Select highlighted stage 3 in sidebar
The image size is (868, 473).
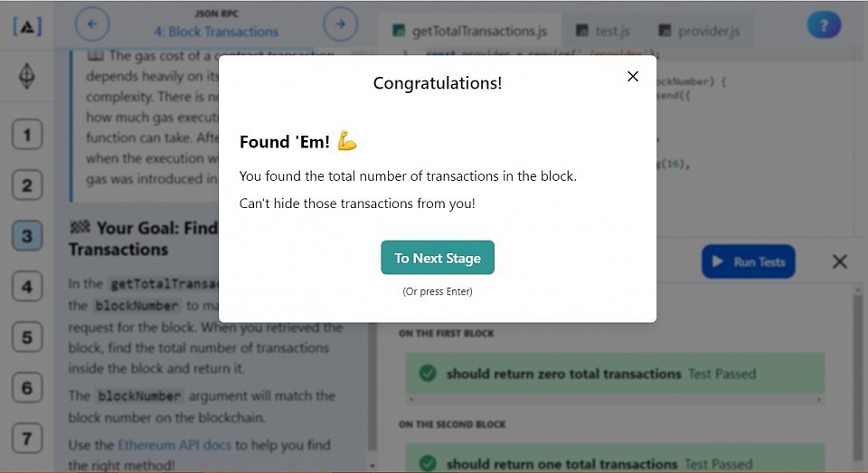(27, 236)
